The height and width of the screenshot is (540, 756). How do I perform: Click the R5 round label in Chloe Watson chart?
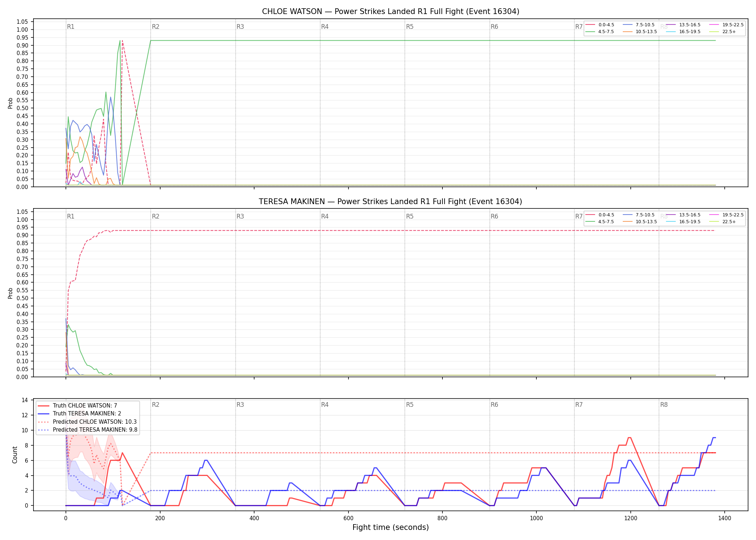coord(410,27)
